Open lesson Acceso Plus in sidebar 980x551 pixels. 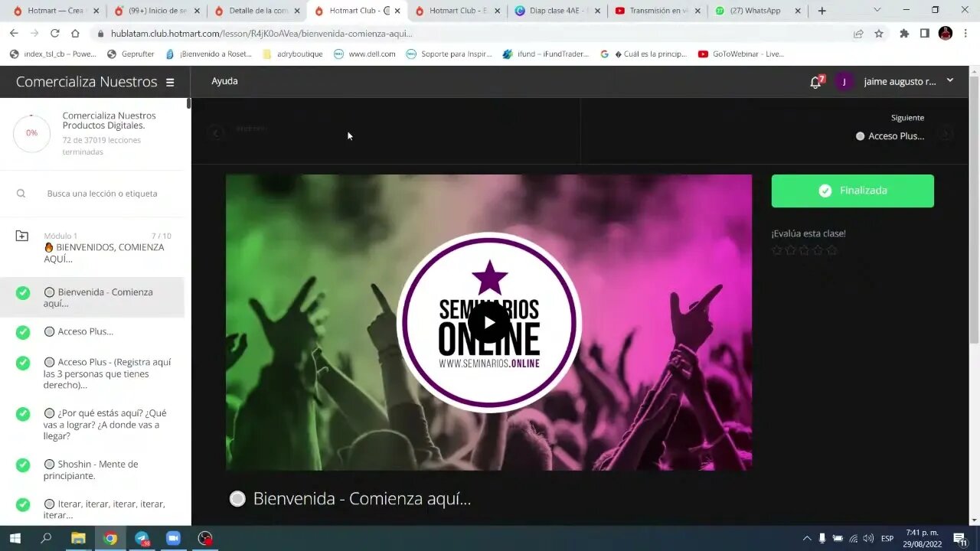tap(79, 331)
